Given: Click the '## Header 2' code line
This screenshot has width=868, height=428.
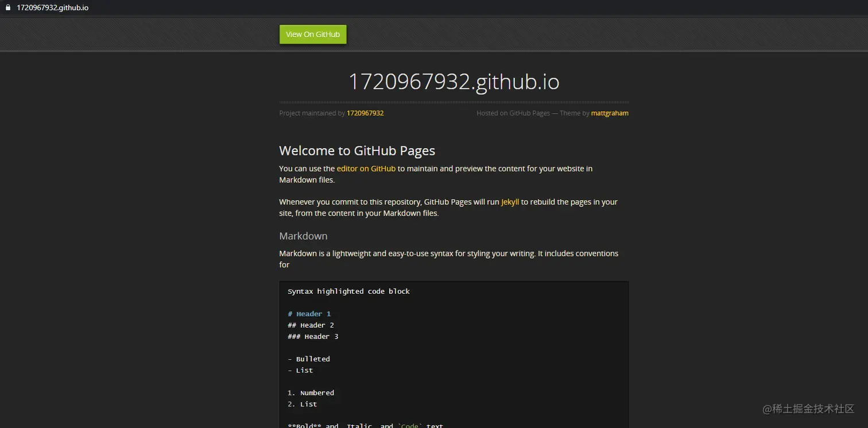Looking at the screenshot, I should pos(311,325).
